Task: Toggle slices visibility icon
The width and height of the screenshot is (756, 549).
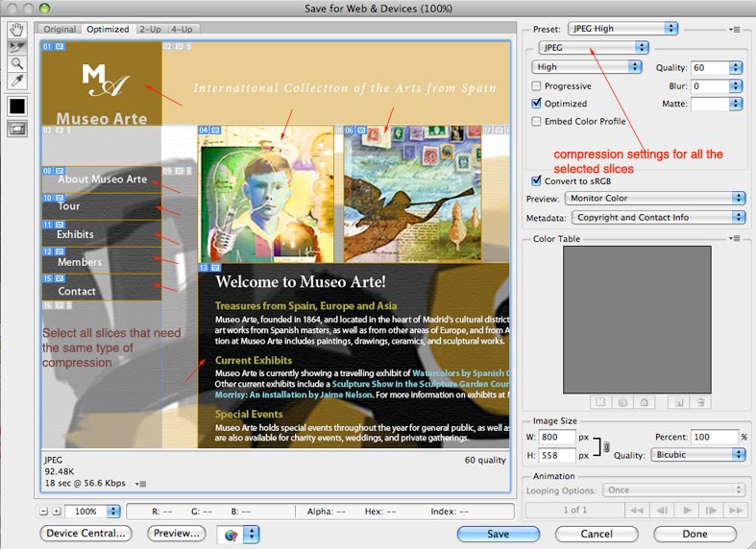Action: click(x=17, y=129)
